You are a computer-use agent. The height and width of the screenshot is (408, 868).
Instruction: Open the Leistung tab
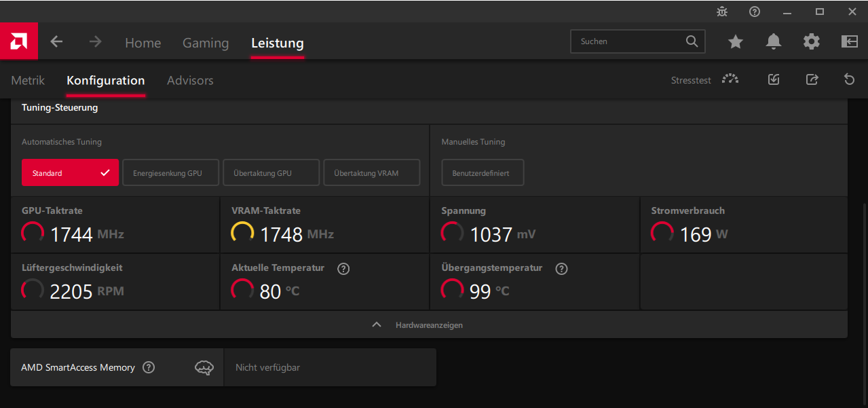click(x=278, y=43)
